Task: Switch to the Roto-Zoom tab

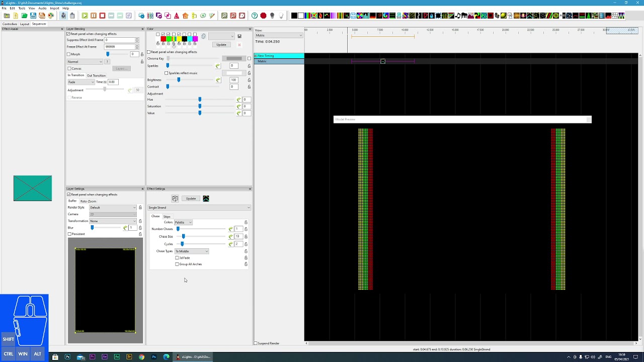Action: [x=88, y=201]
